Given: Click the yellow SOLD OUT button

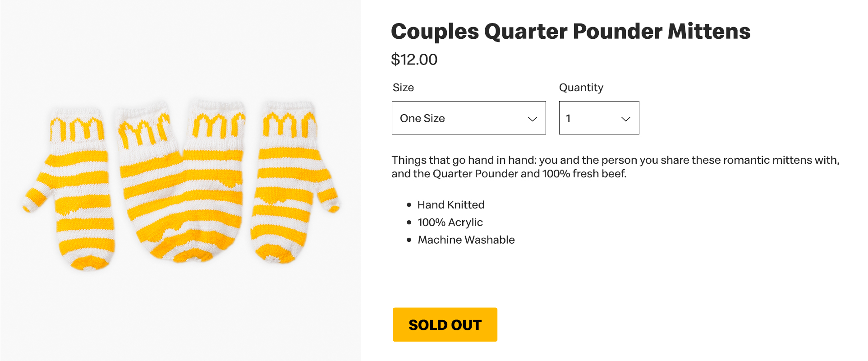Looking at the screenshot, I should 445,324.
